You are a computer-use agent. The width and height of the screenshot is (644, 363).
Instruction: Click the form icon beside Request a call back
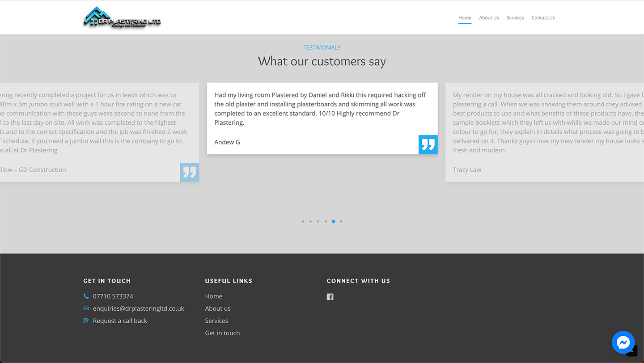(86, 321)
